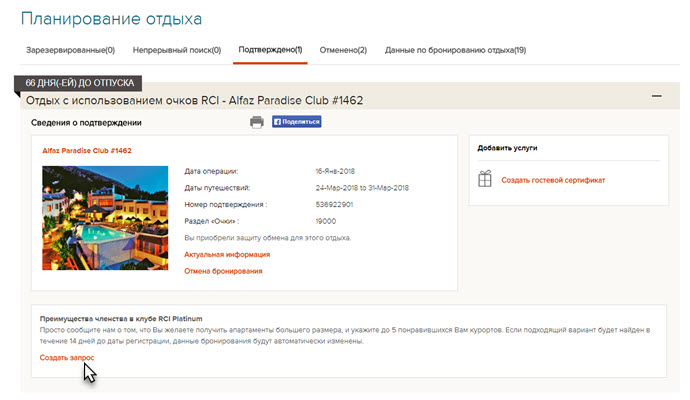Open the Отменено(2) tab
This screenshot has width=690, height=400.
[343, 50]
